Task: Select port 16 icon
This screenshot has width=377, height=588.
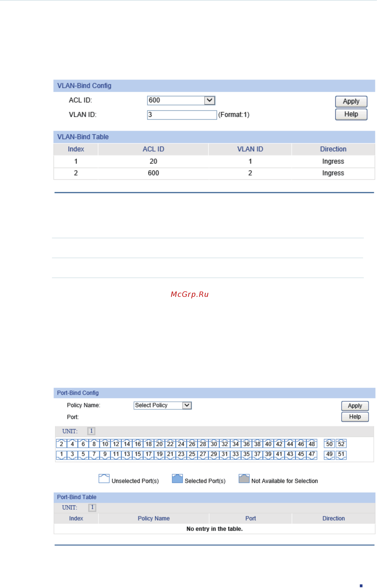Action: [x=138, y=444]
